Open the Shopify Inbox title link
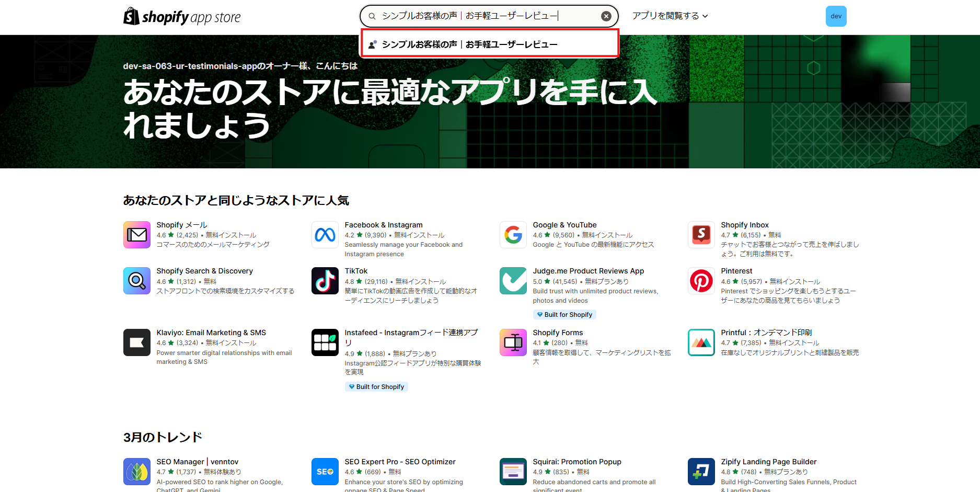The height and width of the screenshot is (492, 980). [745, 225]
